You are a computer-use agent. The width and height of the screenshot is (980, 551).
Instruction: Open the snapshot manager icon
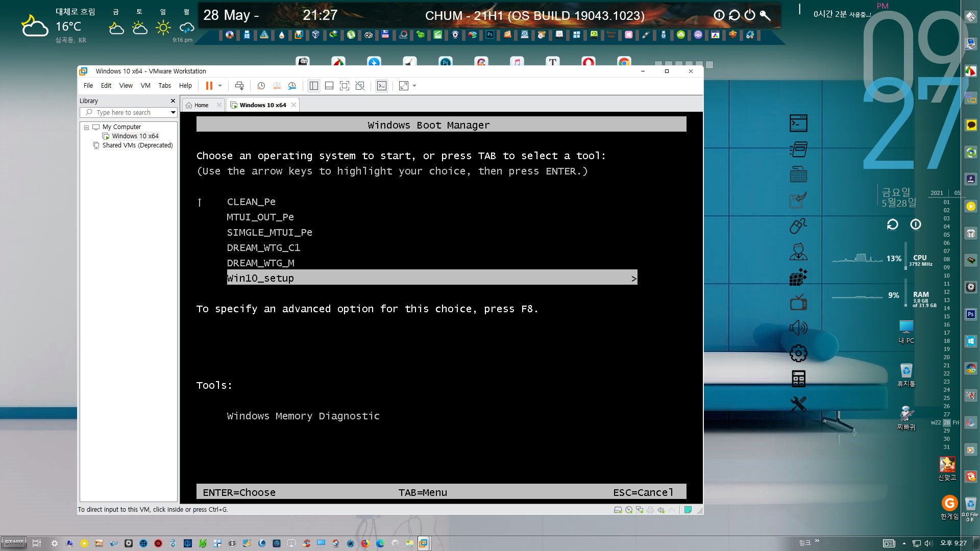point(292,86)
